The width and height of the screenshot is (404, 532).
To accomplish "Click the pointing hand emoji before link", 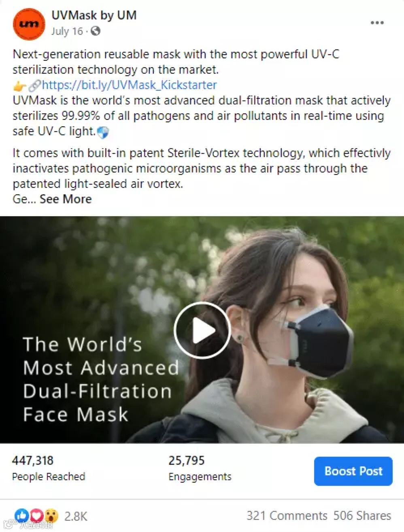I will [19, 86].
